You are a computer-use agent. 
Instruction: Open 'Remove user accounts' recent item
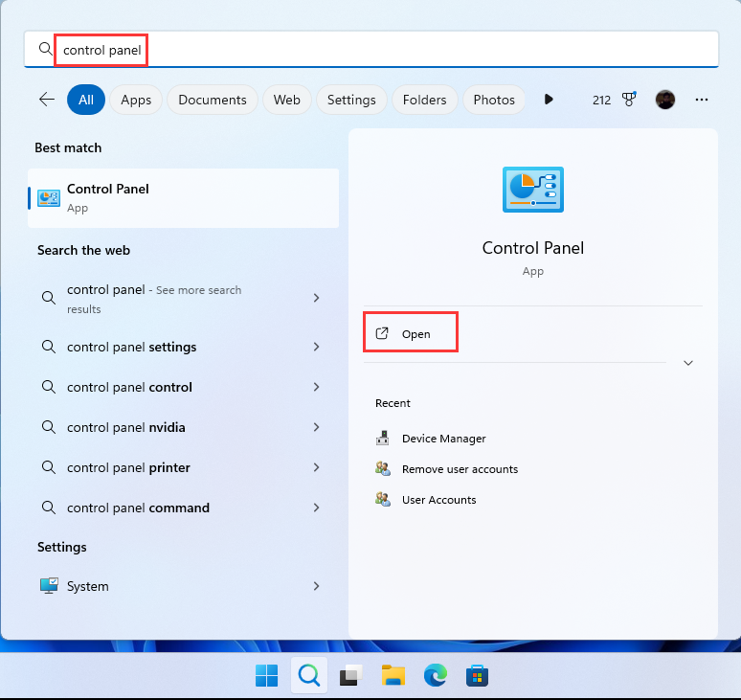point(460,469)
